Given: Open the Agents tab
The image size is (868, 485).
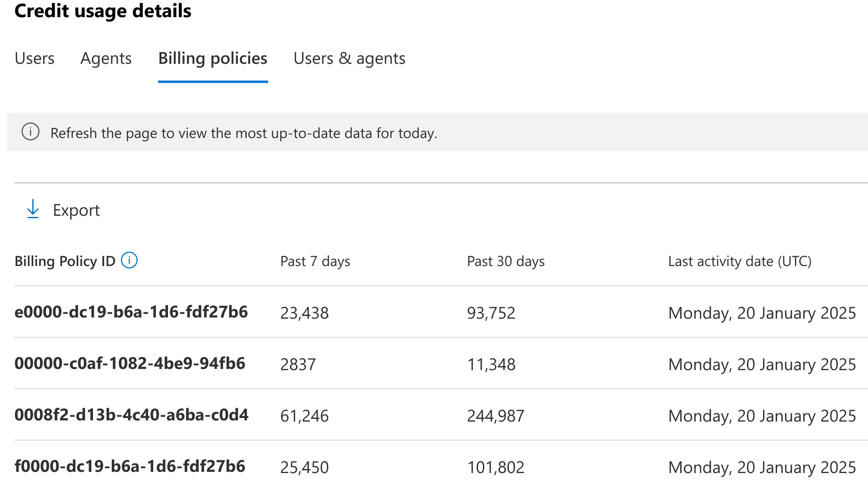Looking at the screenshot, I should pos(106,59).
